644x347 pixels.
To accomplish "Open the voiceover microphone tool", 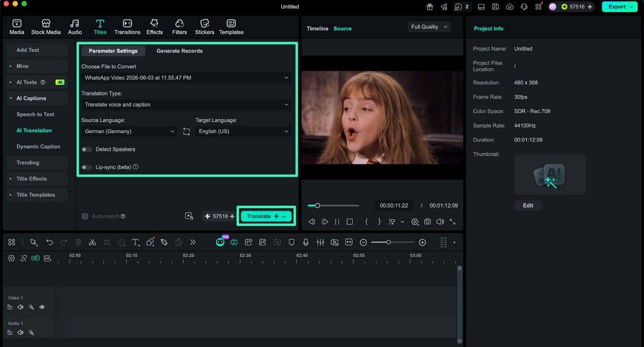I will tap(306, 242).
